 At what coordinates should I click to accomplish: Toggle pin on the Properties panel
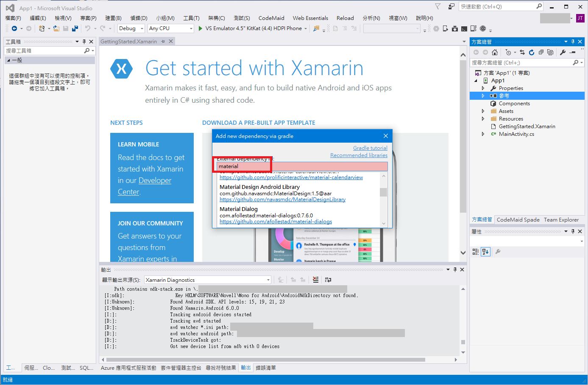click(573, 231)
